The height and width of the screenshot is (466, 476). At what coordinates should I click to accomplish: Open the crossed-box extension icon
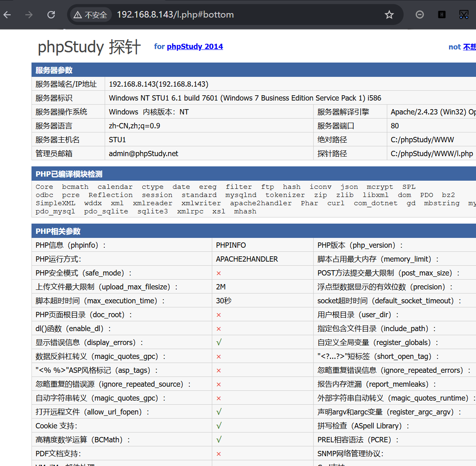click(464, 15)
